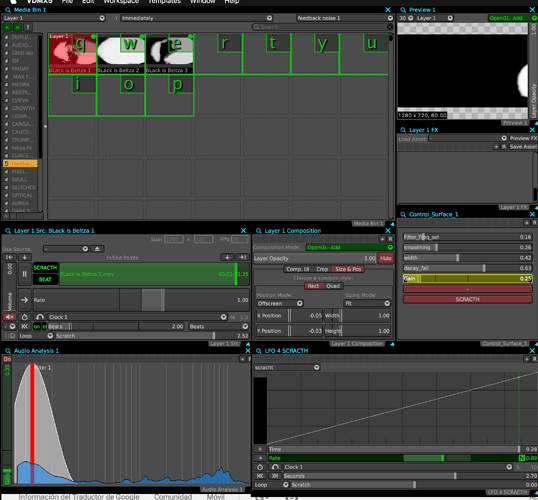Switch to the Comp. UI tab
This screenshot has width=538, height=500.
click(298, 269)
